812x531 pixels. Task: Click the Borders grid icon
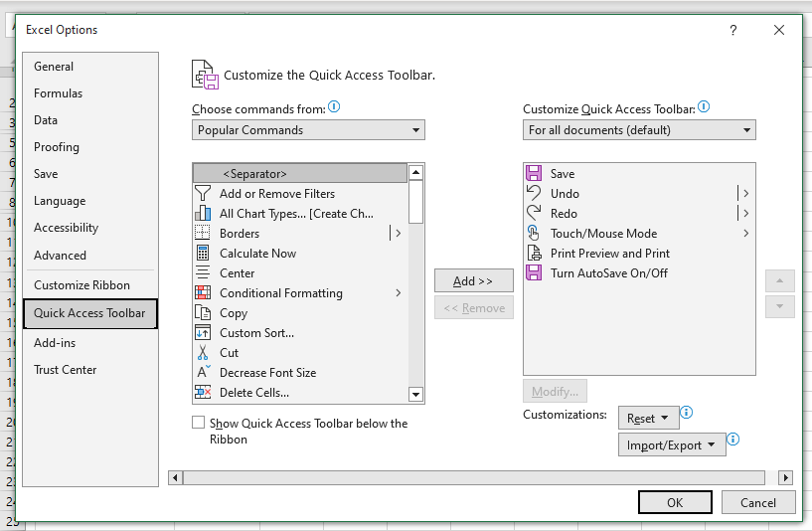point(203,233)
